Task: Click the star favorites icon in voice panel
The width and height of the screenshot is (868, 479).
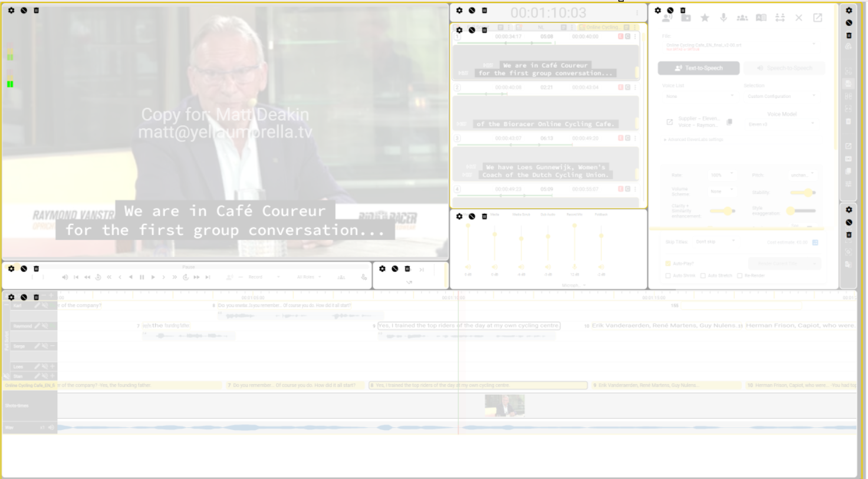Action: coord(705,18)
